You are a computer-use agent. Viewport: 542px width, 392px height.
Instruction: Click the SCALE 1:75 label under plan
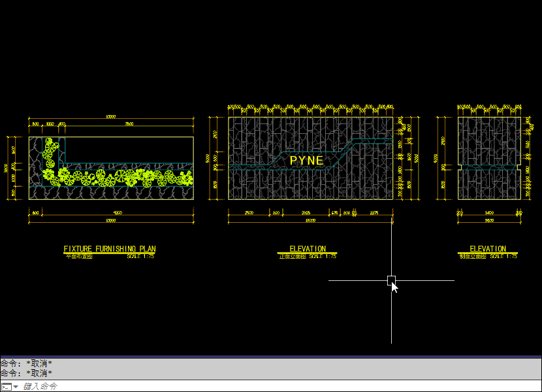click(x=141, y=257)
